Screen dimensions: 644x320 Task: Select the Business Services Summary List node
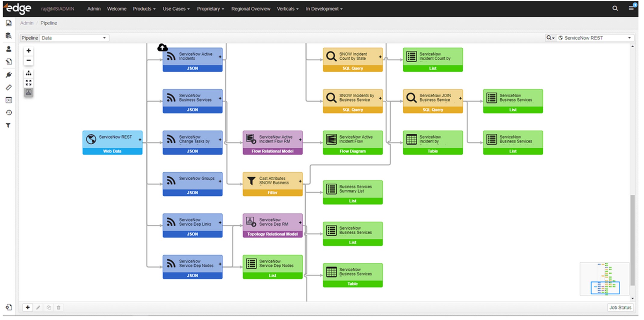click(x=353, y=192)
